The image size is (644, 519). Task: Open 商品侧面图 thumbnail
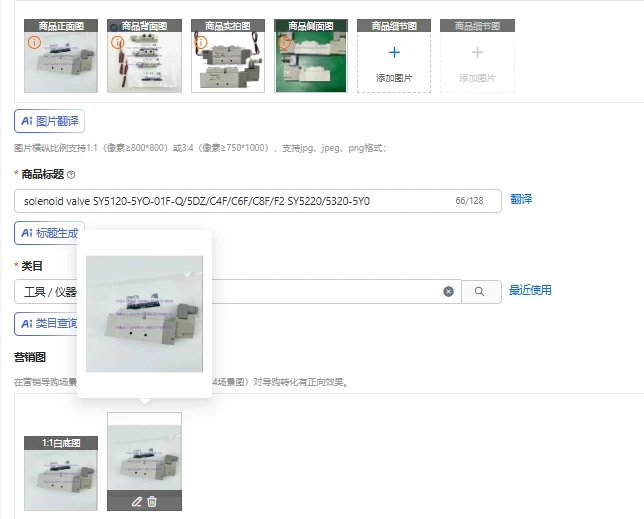[x=311, y=56]
